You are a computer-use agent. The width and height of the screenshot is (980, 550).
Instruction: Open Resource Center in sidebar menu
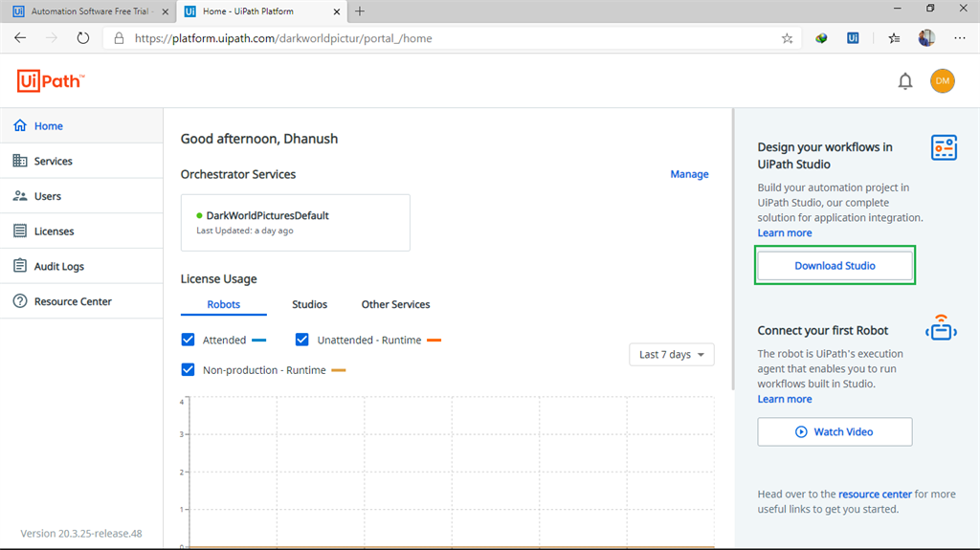[x=81, y=301]
